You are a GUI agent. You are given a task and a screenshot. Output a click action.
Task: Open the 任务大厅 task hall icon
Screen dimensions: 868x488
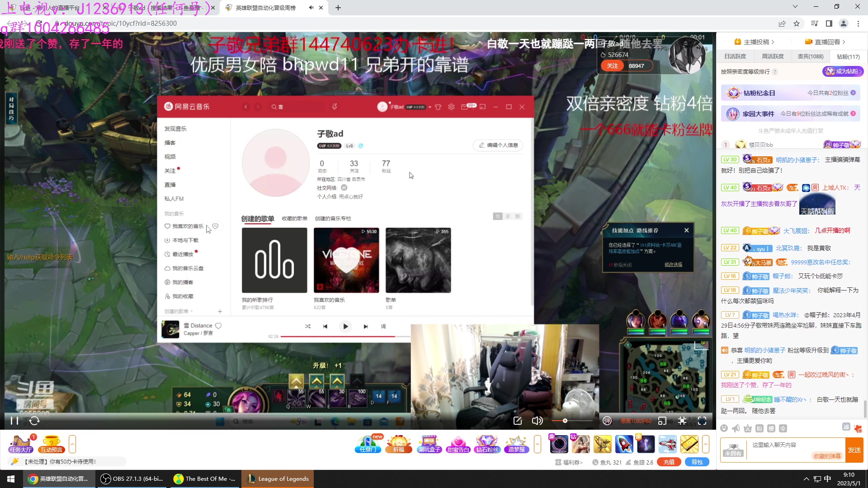pyautogui.click(x=20, y=444)
